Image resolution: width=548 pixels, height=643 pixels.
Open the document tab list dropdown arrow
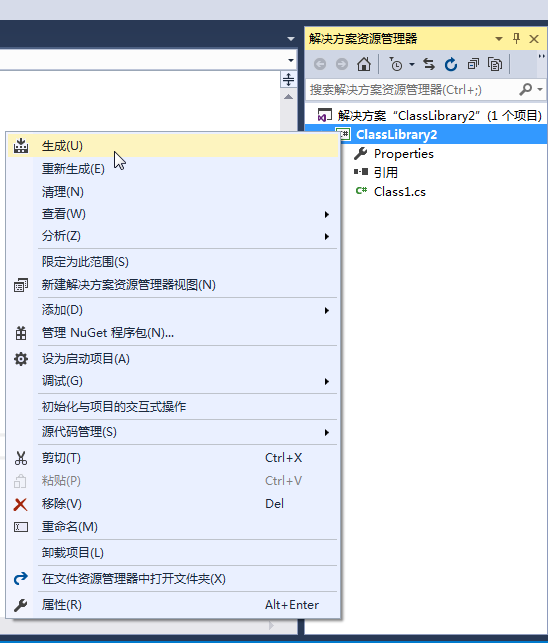tap(291, 39)
